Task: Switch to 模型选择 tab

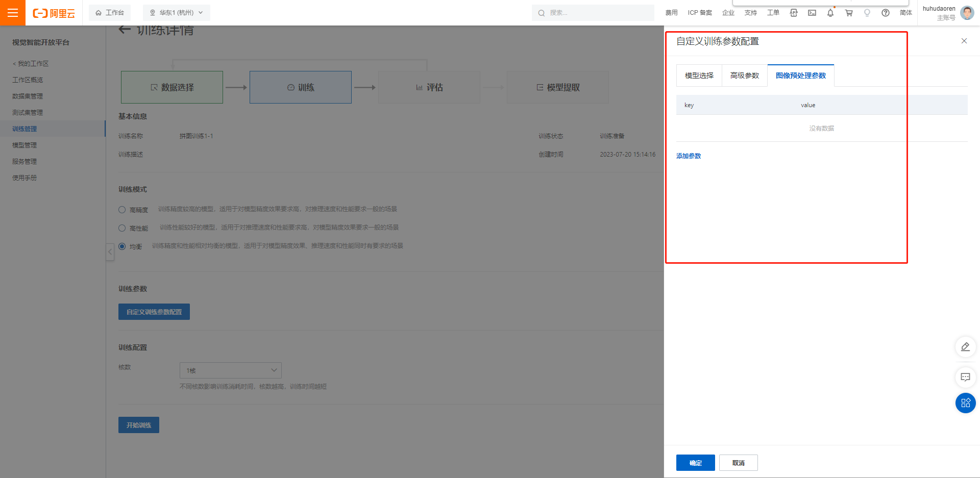Action: pyautogui.click(x=699, y=76)
